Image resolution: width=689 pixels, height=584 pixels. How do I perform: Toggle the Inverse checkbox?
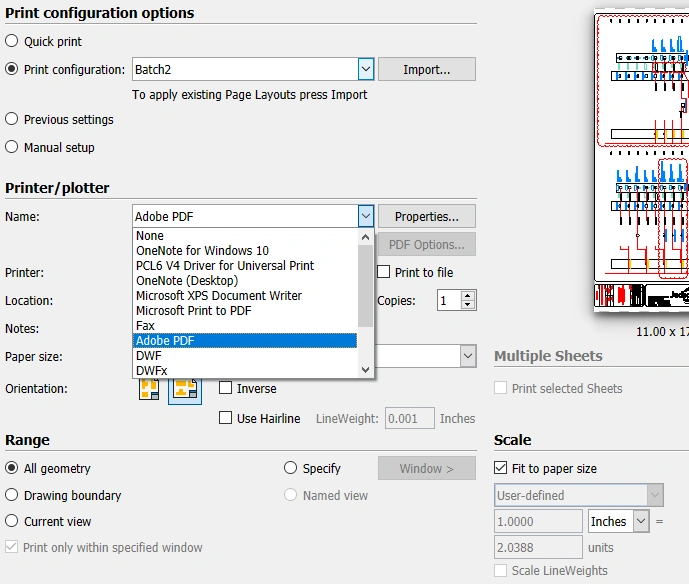tap(225, 388)
